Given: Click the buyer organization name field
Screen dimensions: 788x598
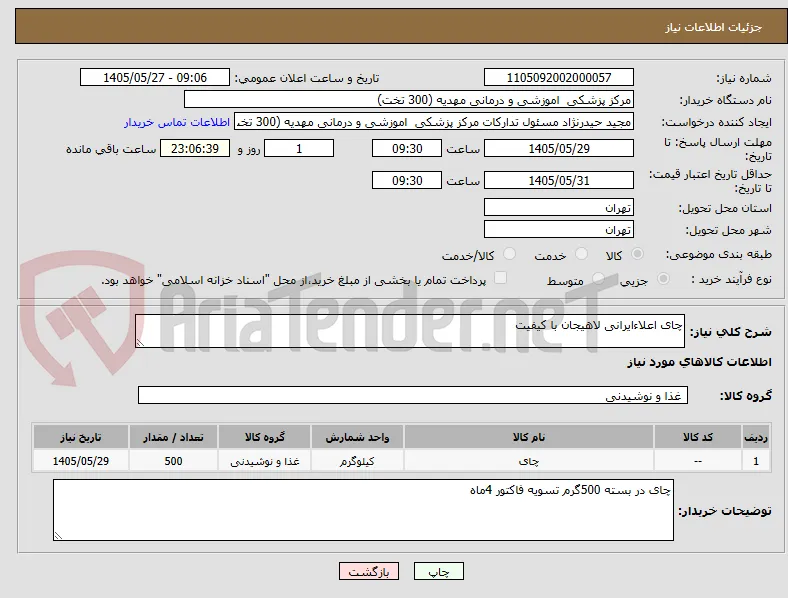Looking at the screenshot, I should click(409, 99).
